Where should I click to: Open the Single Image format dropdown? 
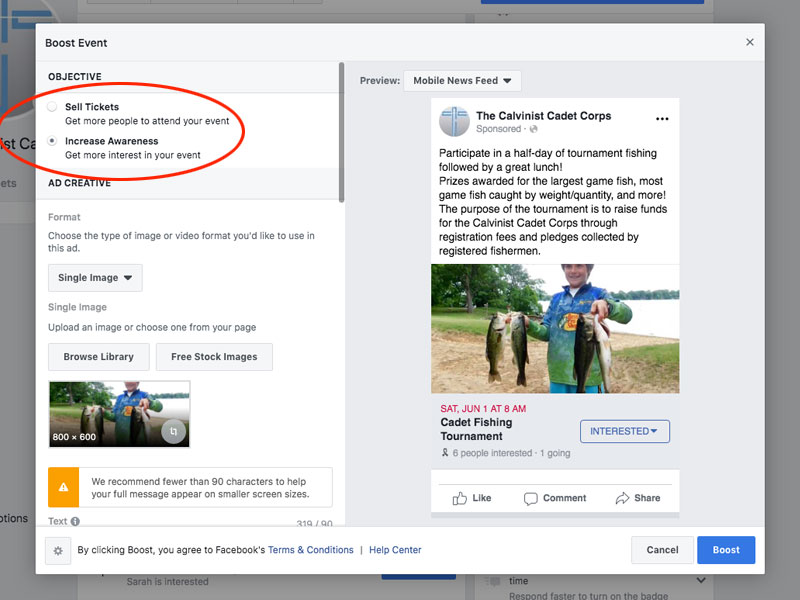(95, 278)
